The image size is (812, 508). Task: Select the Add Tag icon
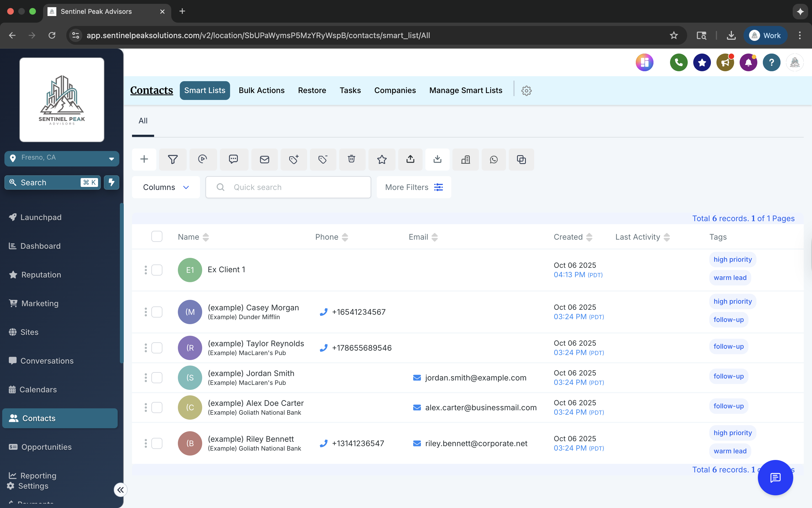[294, 159]
